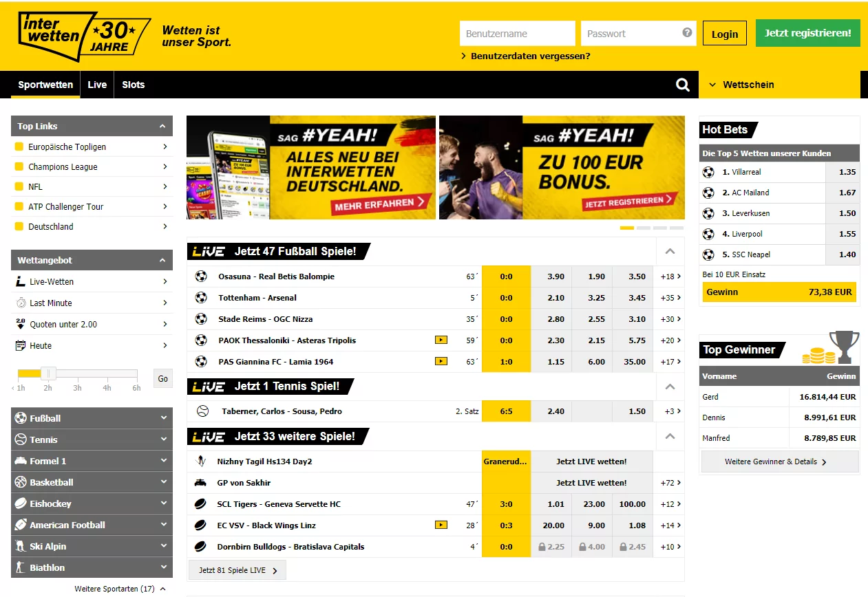
Task: Open the search magnifier icon
Action: (x=683, y=85)
